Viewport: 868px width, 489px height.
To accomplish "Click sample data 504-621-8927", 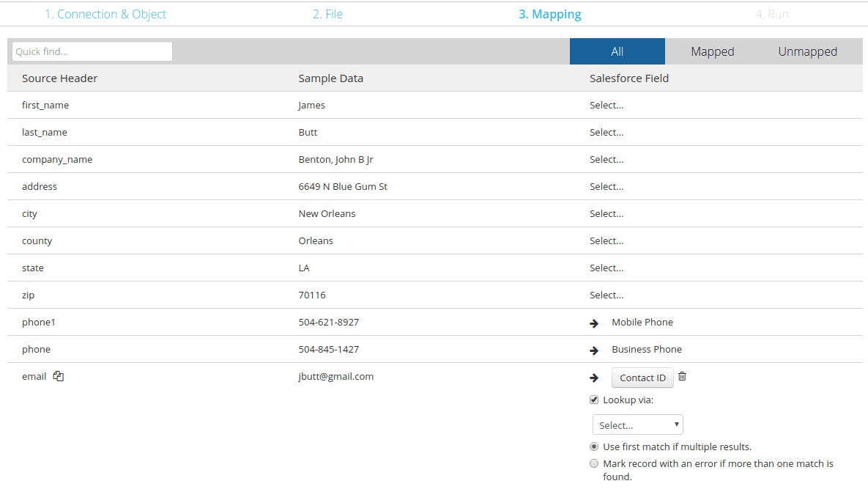I will click(328, 323).
